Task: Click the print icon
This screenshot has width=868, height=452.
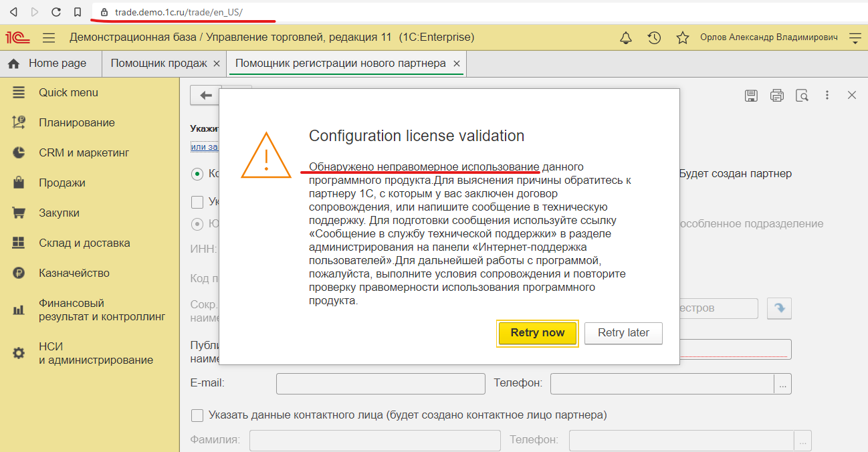Action: point(776,96)
